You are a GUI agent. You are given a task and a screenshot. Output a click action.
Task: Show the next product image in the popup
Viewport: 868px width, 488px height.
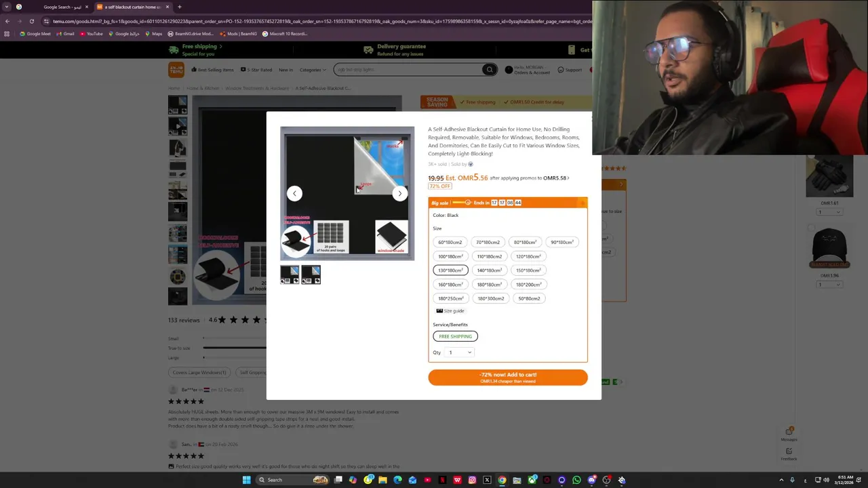point(399,193)
